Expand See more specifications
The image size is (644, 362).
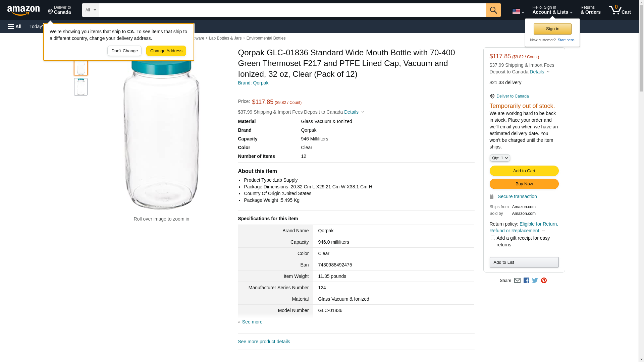pyautogui.click(x=252, y=322)
